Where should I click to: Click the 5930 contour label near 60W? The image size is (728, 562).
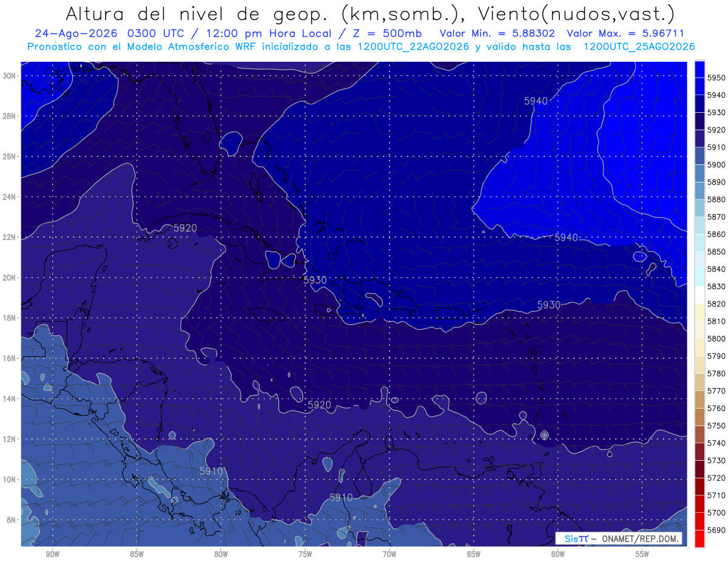pos(548,304)
